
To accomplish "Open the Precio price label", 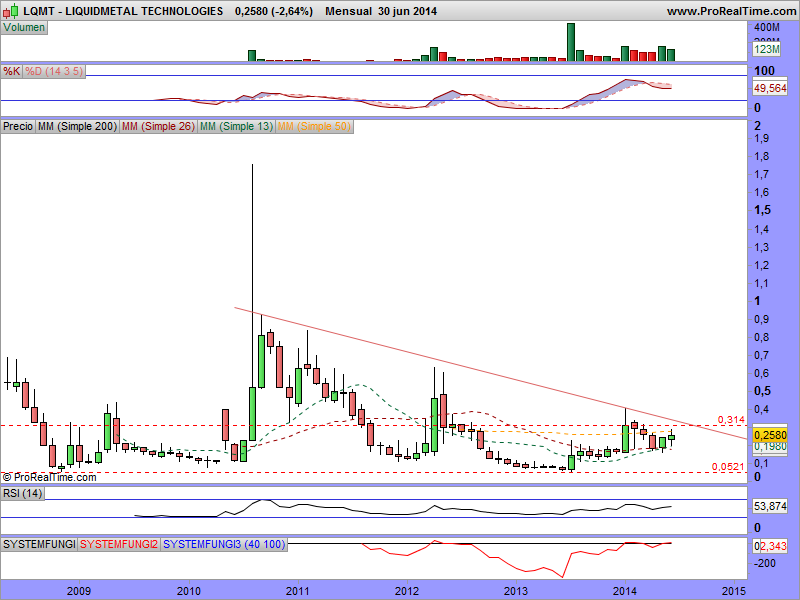I will [18, 126].
